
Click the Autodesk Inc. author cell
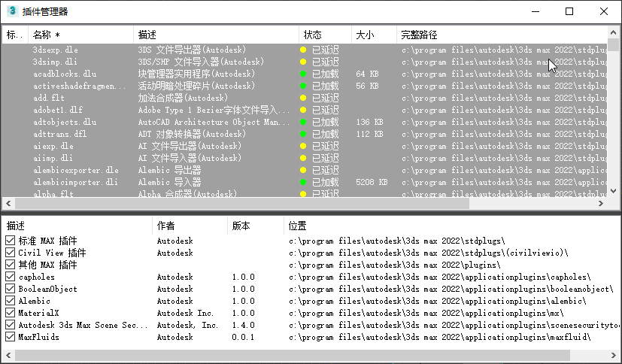(185, 313)
